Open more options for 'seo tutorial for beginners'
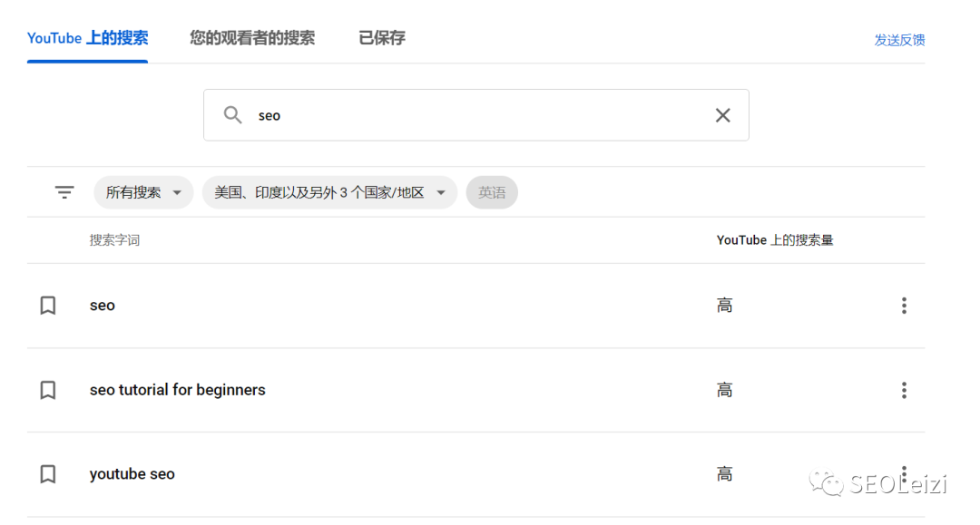 point(904,390)
